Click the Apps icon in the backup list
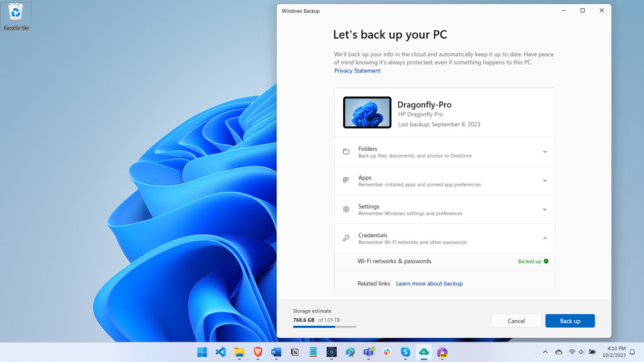 coord(346,180)
